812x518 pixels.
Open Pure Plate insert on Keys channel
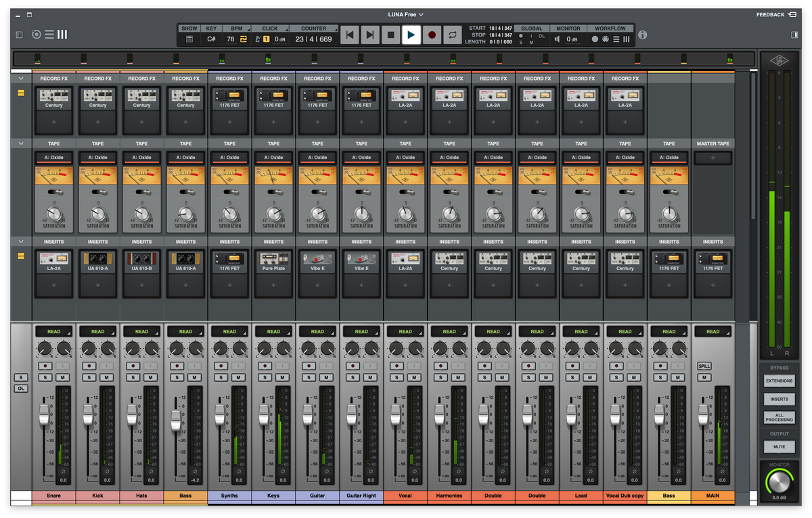pyautogui.click(x=273, y=262)
